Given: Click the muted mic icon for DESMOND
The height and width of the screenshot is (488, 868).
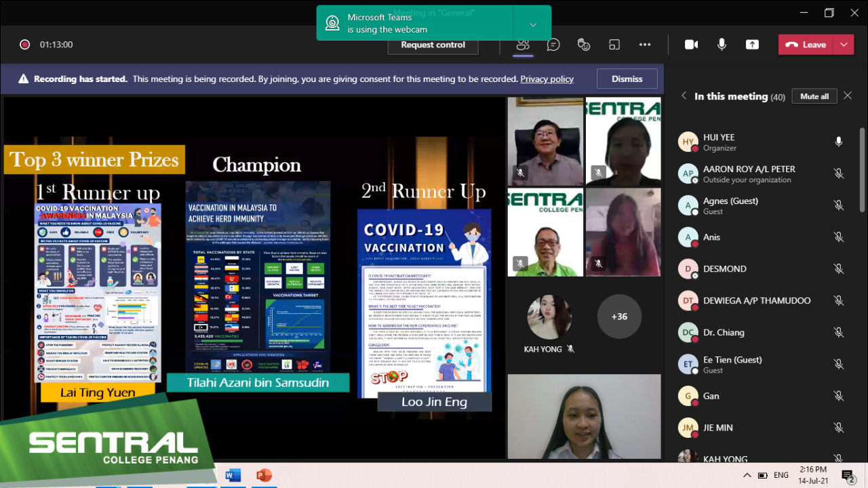Looking at the screenshot, I should point(839,269).
